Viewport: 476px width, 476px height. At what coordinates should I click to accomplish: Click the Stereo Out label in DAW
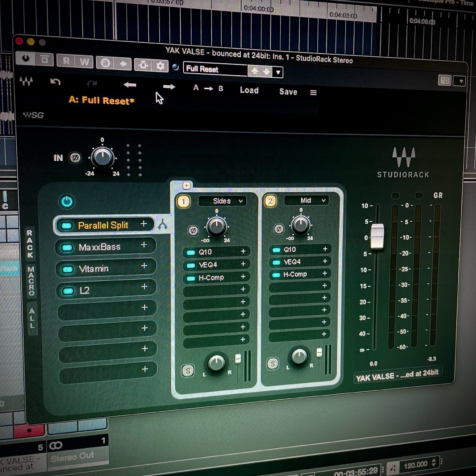click(72, 457)
